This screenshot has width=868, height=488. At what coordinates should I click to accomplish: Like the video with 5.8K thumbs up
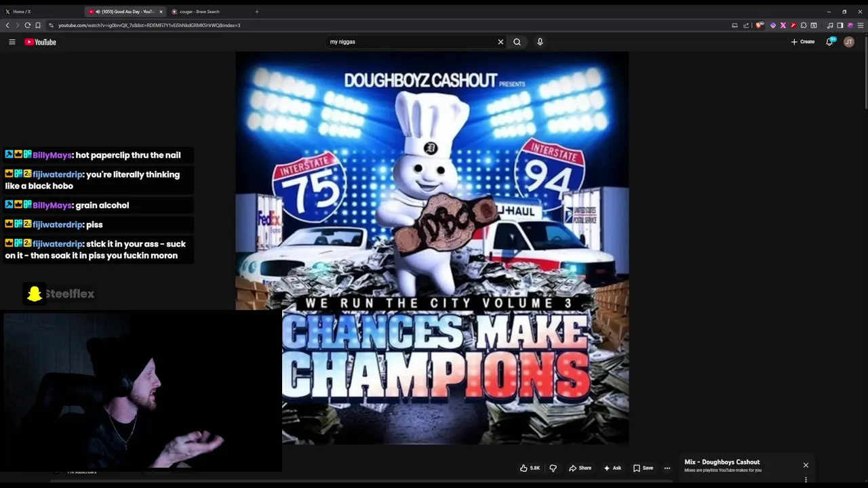coord(530,468)
